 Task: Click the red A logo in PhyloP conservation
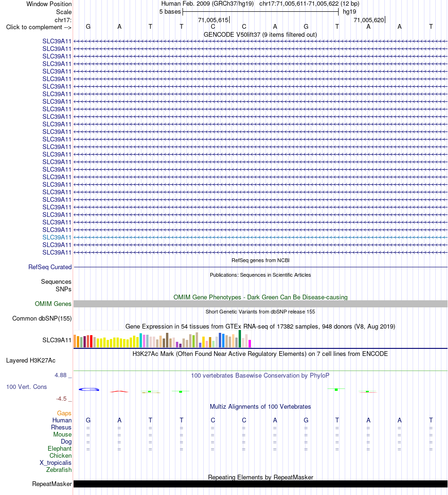119,391
